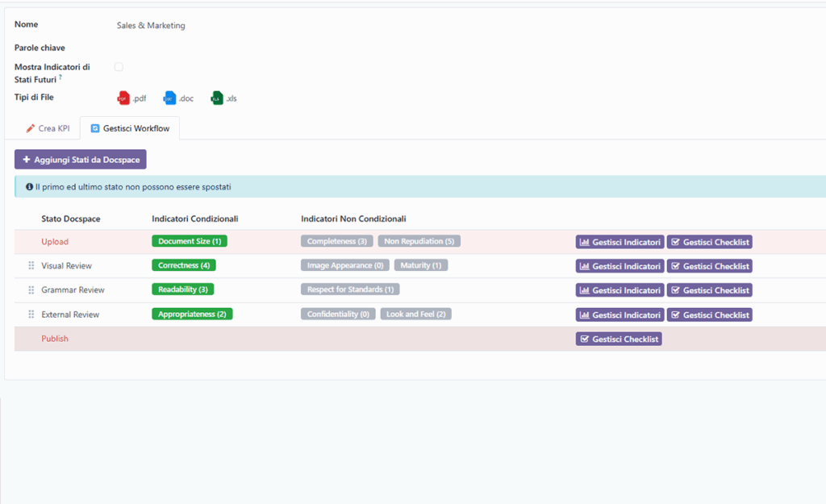Open Gestisci Checklist for Visual Review
This screenshot has height=504, width=826.
click(710, 266)
